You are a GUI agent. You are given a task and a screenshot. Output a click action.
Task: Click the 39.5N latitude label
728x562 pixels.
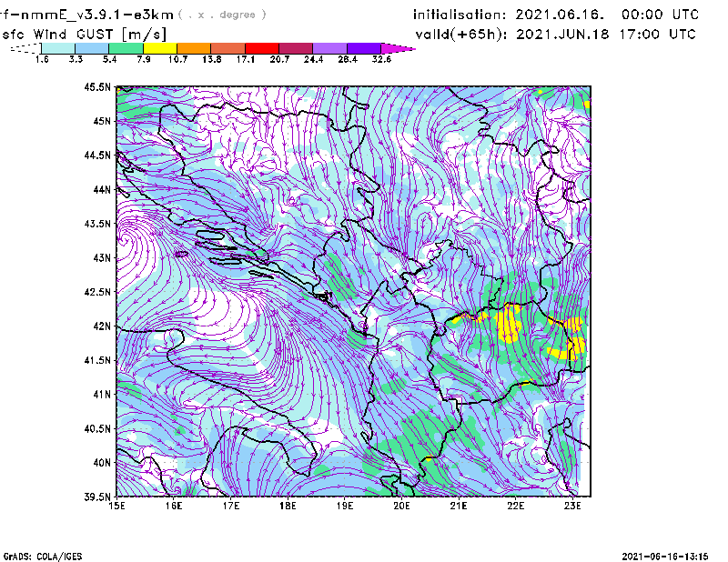click(x=97, y=497)
